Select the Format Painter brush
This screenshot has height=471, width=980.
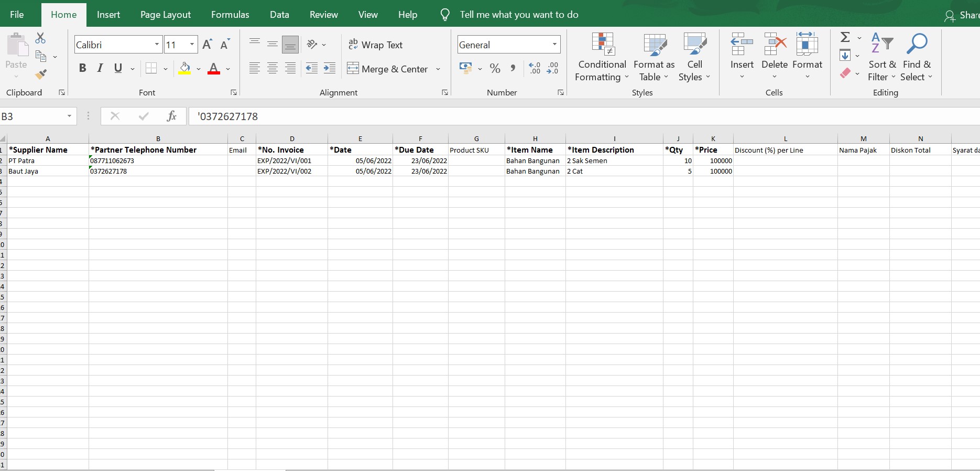point(41,74)
